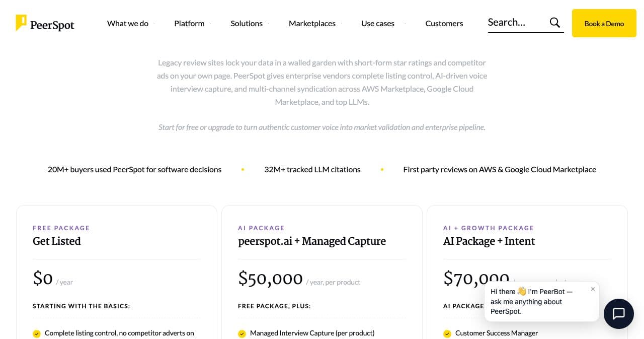The width and height of the screenshot is (644, 339).
Task: Click the AI PACKAGE label above peerspot.ai
Action: (261, 228)
